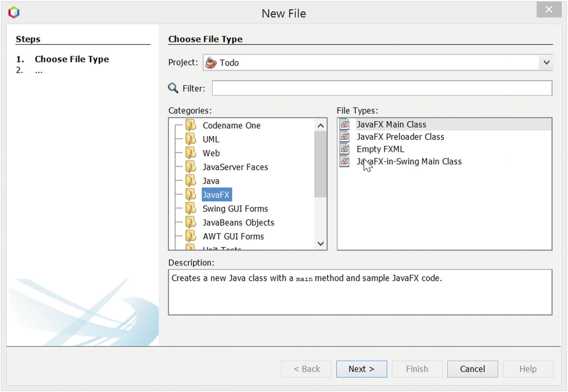Click the Web category folder icon

point(191,153)
